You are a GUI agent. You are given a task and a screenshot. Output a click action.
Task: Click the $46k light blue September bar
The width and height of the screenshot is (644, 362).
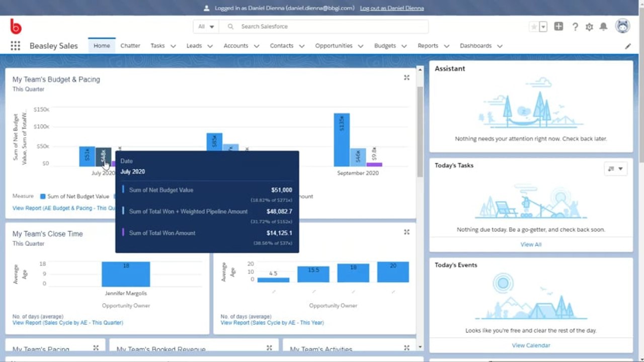pos(358,157)
